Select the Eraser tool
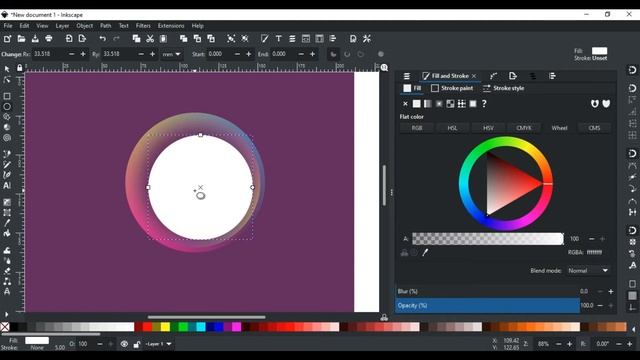The image size is (640, 360). [7, 271]
